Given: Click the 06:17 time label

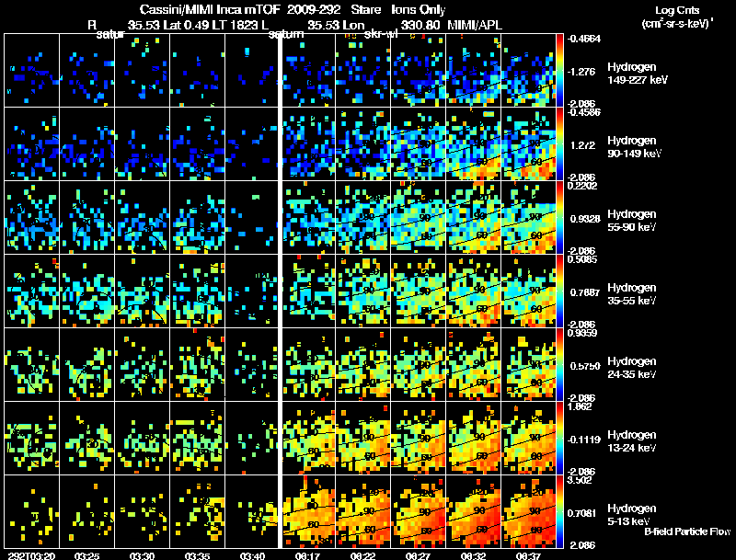Looking at the screenshot, I should point(308,555).
